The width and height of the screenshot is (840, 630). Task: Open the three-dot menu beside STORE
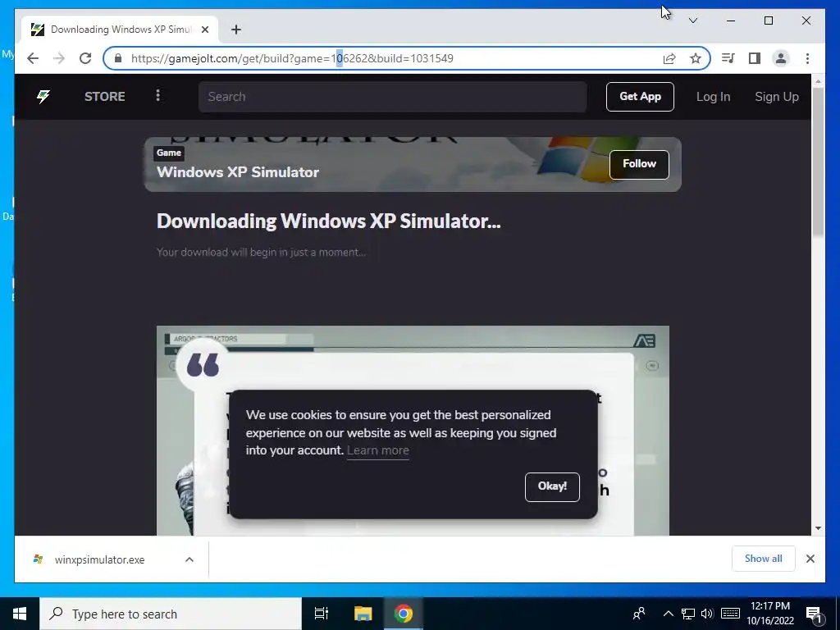[157, 95]
